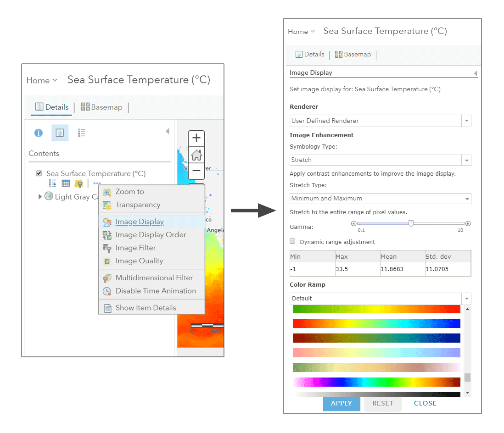Open the Stretch Type dropdown
Screen dimensions: 504x433
pos(466,199)
